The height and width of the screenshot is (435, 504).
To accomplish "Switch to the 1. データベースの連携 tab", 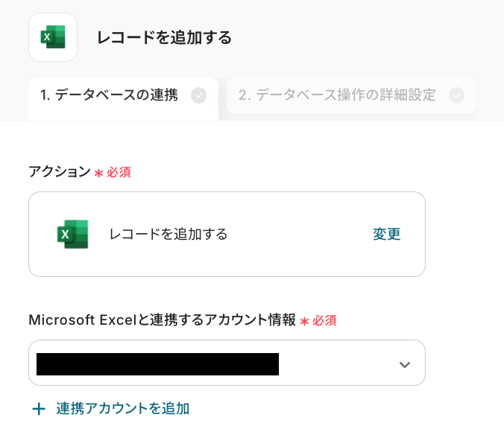I will pyautogui.click(x=109, y=95).
